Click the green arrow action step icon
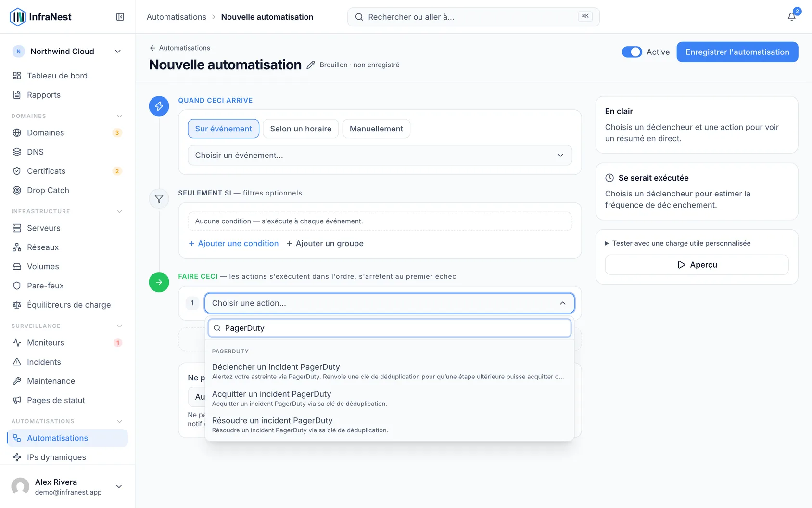Viewport: 812px width, 508px height. (x=159, y=282)
